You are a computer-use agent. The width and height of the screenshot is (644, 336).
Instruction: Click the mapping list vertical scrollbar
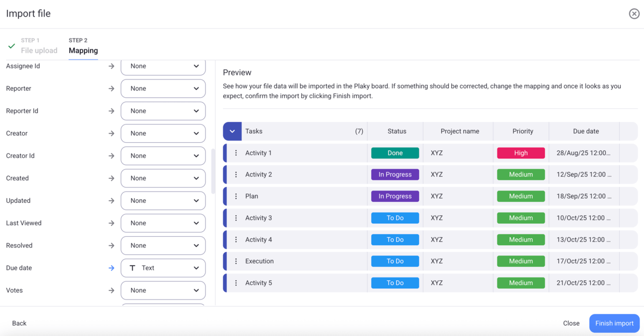pos(213,172)
